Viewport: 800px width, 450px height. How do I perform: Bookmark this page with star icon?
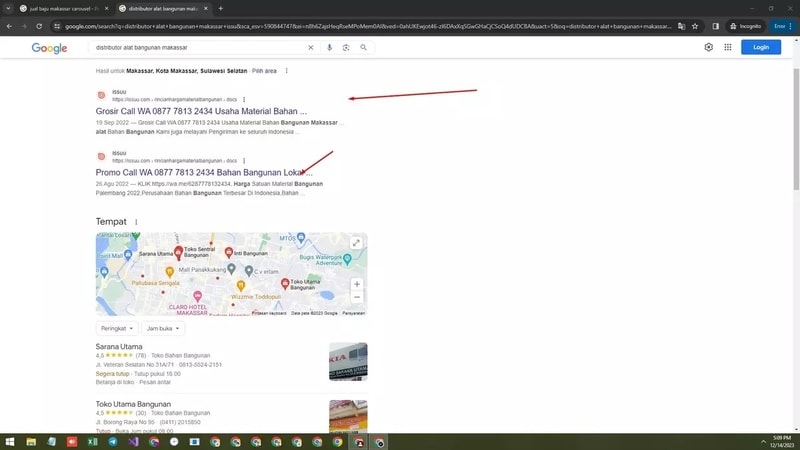coord(695,26)
